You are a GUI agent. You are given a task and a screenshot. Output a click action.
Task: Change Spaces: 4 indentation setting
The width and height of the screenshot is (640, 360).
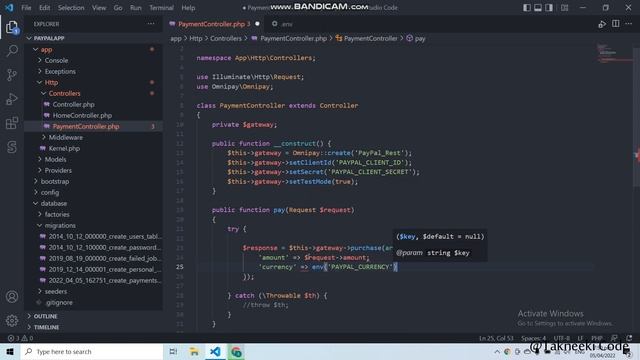click(533, 338)
